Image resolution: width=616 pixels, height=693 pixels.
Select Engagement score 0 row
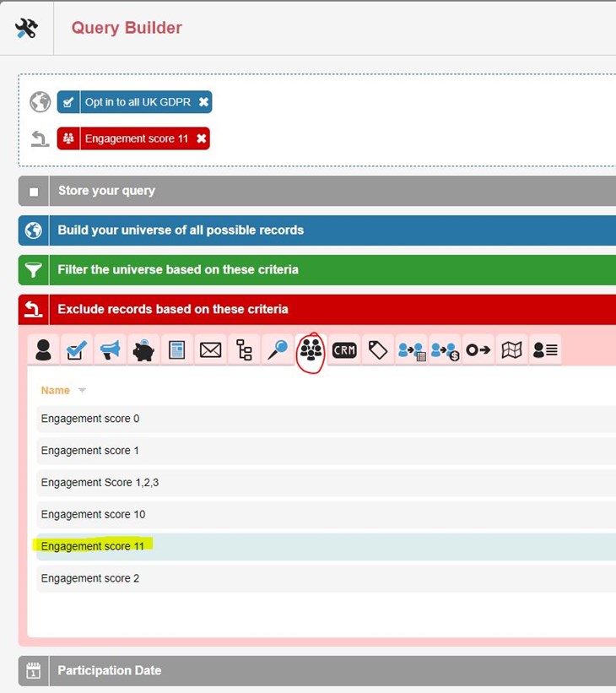click(x=326, y=419)
